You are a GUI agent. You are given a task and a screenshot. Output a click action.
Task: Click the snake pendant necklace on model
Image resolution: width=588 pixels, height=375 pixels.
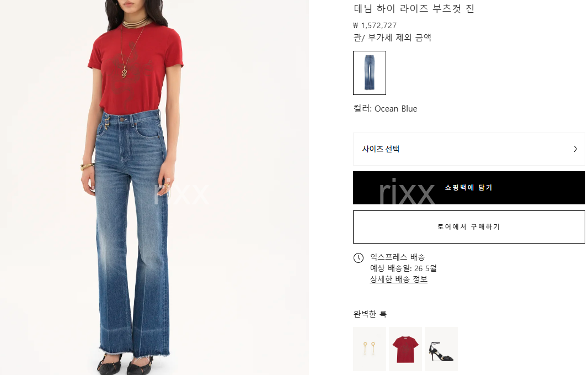point(125,72)
